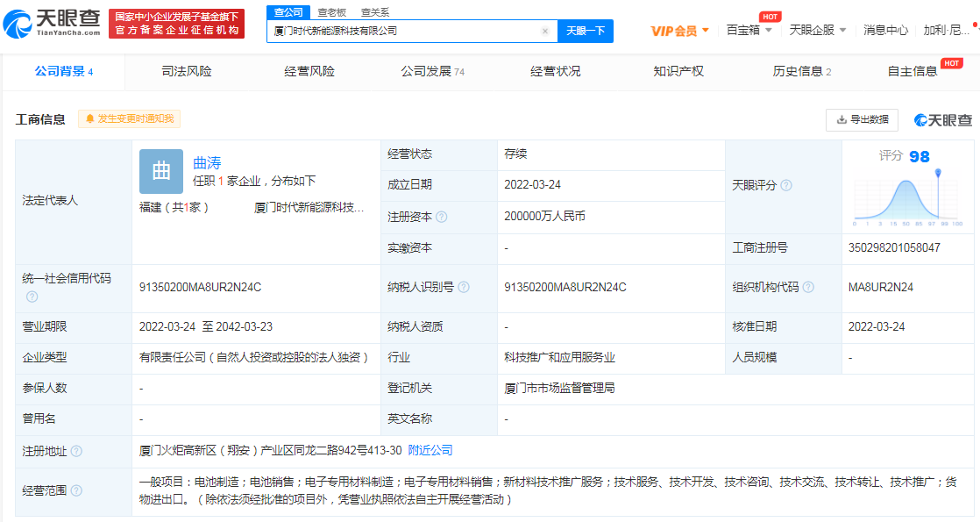
Task: Click the 科技推广和应用服务业 industry text
Action: point(559,357)
